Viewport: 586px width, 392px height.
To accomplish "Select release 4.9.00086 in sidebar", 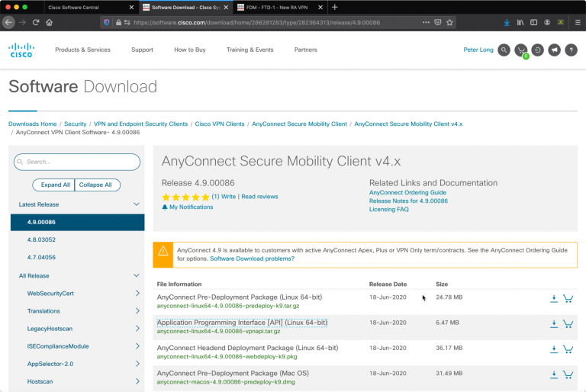I will tap(77, 222).
